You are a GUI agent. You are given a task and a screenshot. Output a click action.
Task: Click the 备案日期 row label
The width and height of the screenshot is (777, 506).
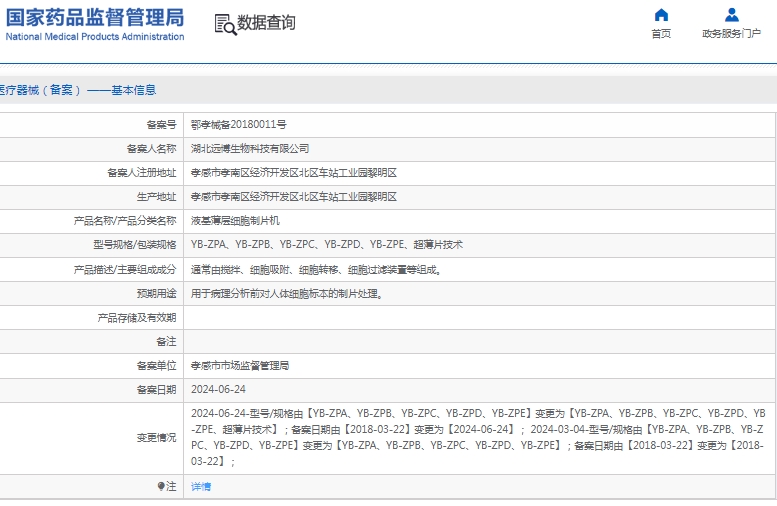pyautogui.click(x=157, y=390)
